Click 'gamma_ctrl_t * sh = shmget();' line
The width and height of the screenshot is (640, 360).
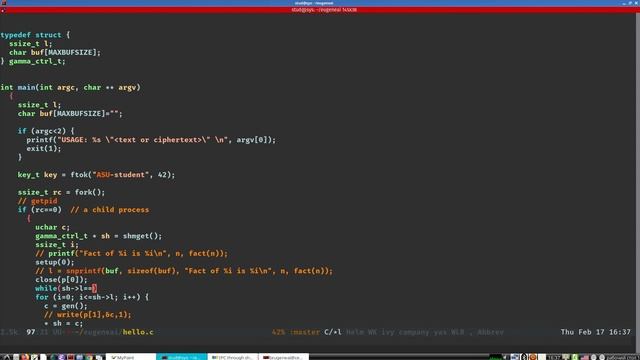pos(98,236)
